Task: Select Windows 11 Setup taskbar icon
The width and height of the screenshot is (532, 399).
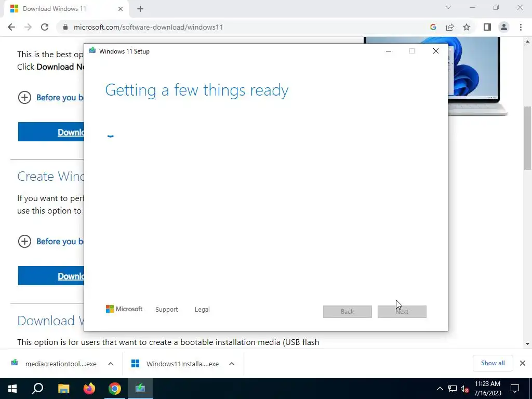Action: pyautogui.click(x=140, y=389)
